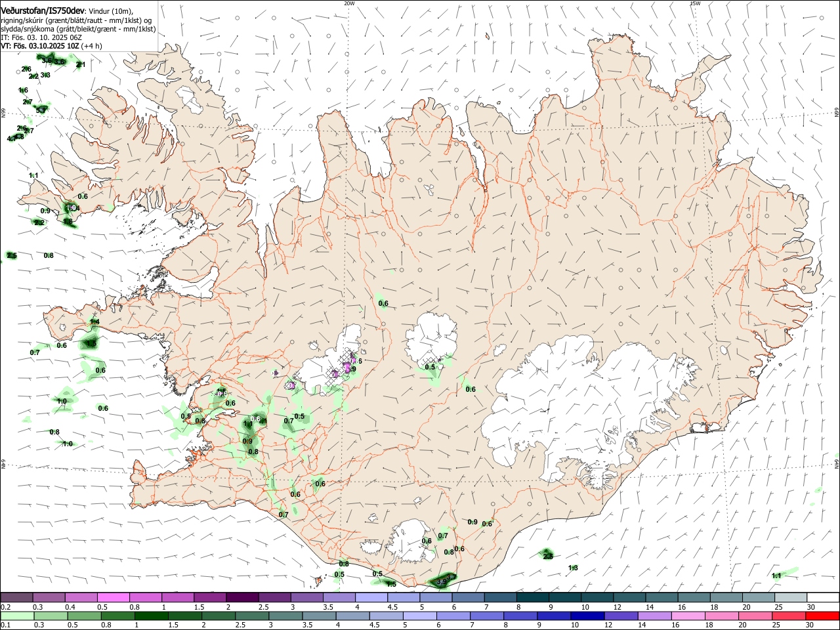Click the '1.3' value over the sea
The image size is (840, 630).
coord(573,568)
